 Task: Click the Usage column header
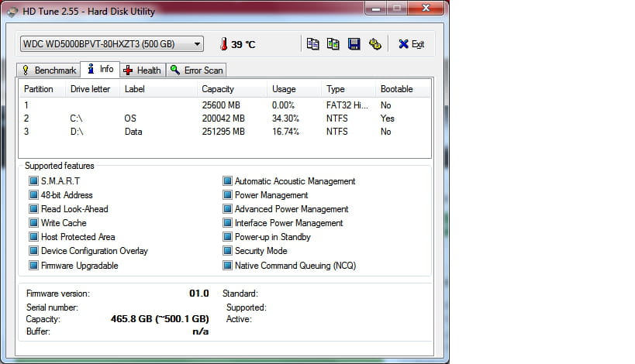click(x=294, y=89)
